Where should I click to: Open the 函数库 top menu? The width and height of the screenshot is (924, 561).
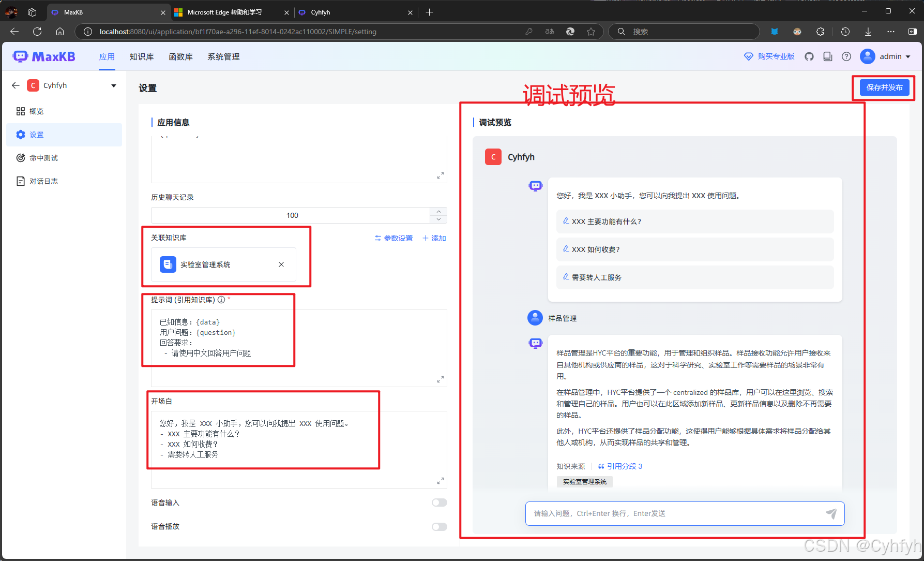click(x=180, y=56)
